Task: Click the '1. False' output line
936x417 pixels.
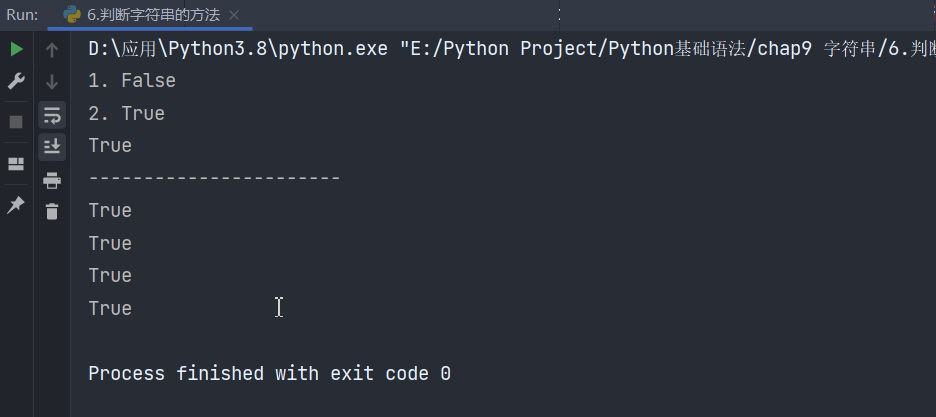Action: (132, 81)
